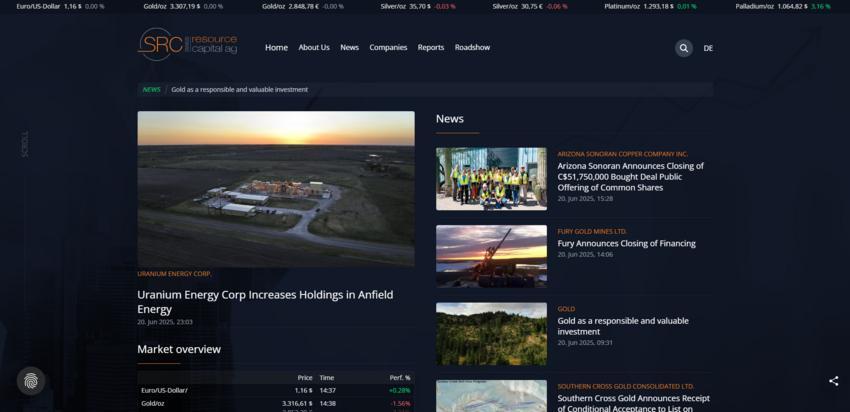850x412 pixels.
Task: Open the share icon at bottom right
Action: coord(833,381)
